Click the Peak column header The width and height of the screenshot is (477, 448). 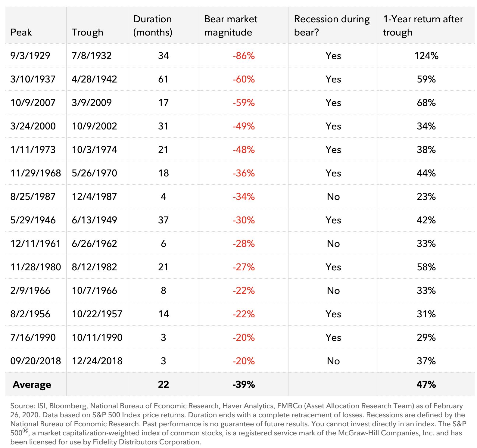[x=21, y=32]
